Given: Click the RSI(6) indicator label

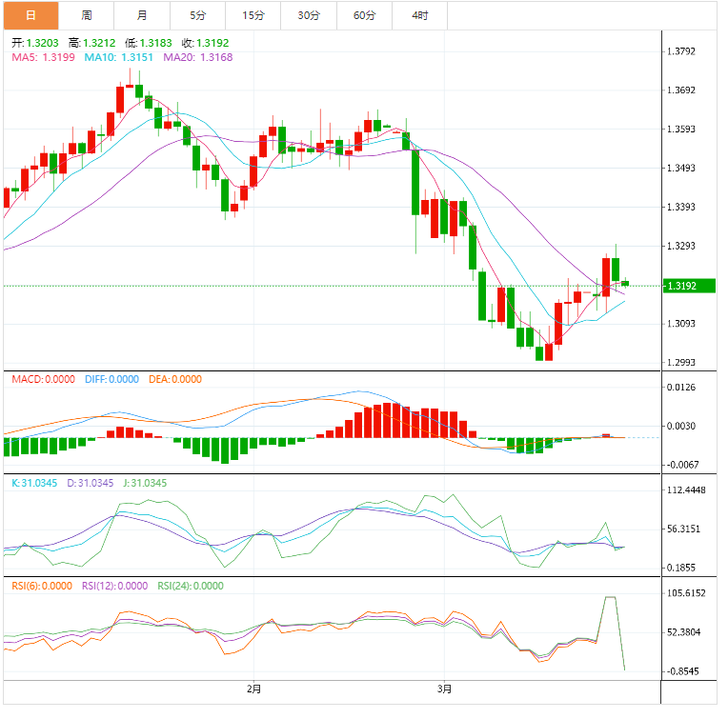Looking at the screenshot, I should [42, 586].
